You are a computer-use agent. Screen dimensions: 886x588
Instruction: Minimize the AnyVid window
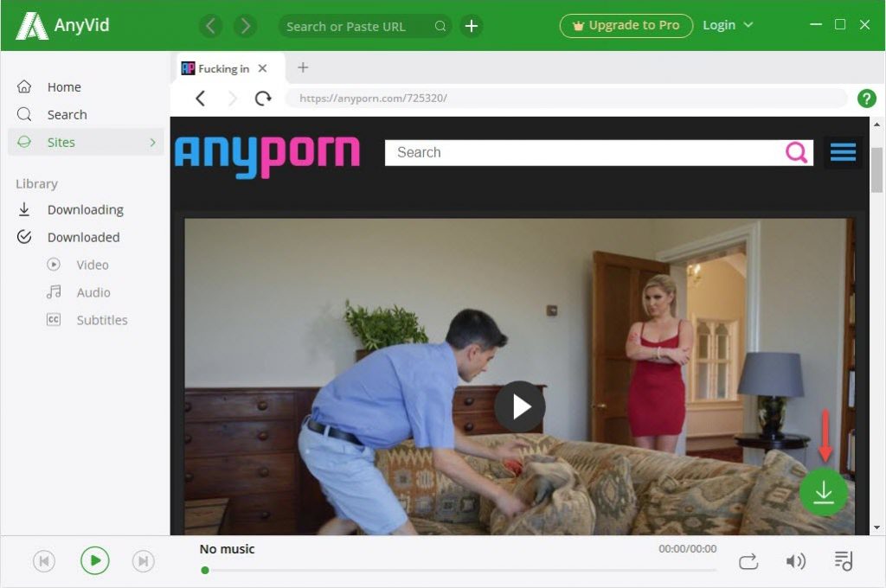click(815, 24)
